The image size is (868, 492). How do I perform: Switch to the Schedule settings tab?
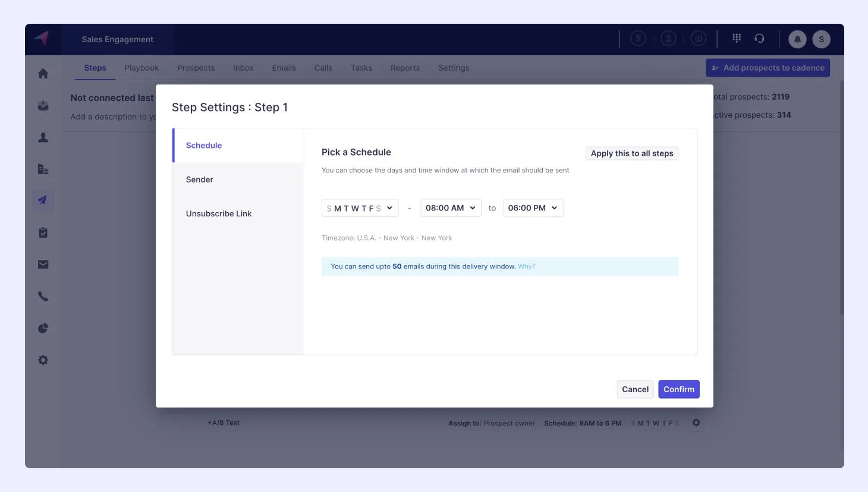[204, 146]
